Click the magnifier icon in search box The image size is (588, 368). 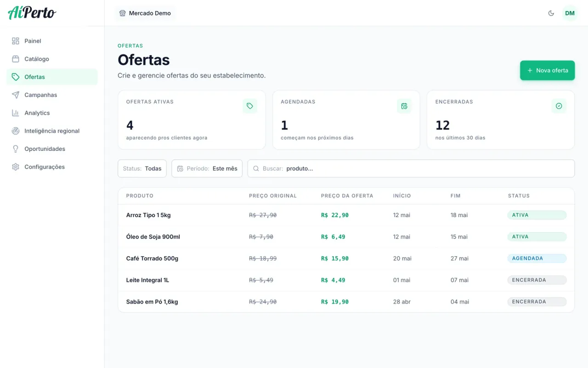(256, 168)
